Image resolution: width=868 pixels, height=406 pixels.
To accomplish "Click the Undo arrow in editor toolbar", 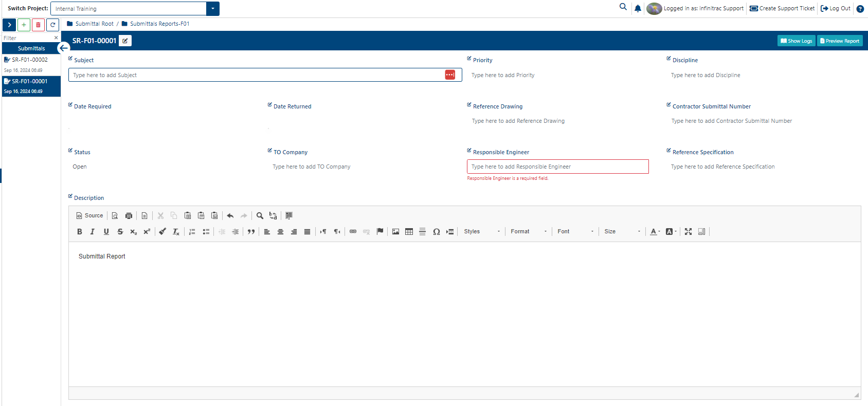I will click(230, 216).
